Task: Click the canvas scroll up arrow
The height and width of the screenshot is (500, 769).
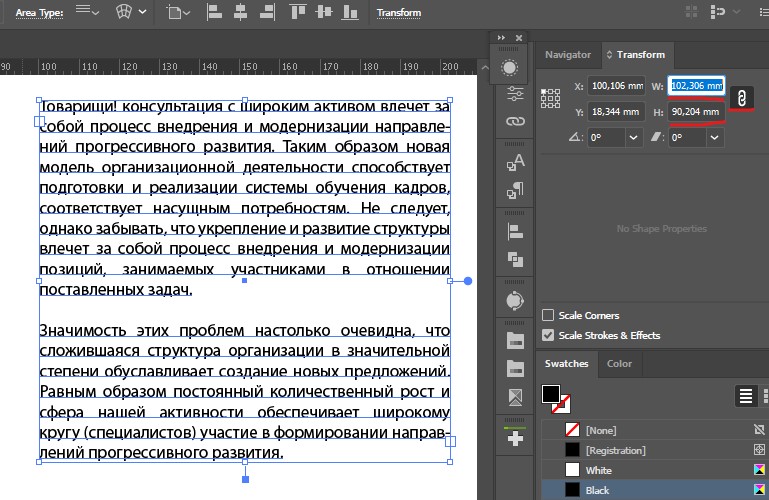Action: tap(485, 68)
